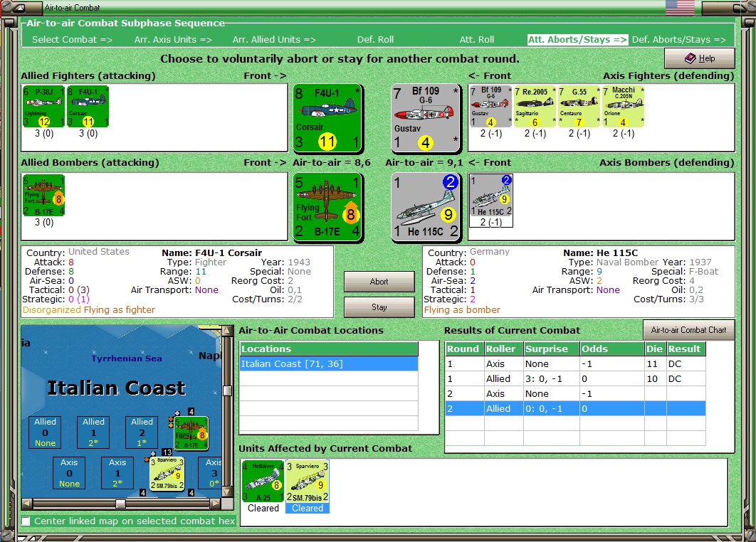The height and width of the screenshot is (542, 756).
Task: Select the Arr. Allied Units subphase step
Action: click(x=274, y=40)
